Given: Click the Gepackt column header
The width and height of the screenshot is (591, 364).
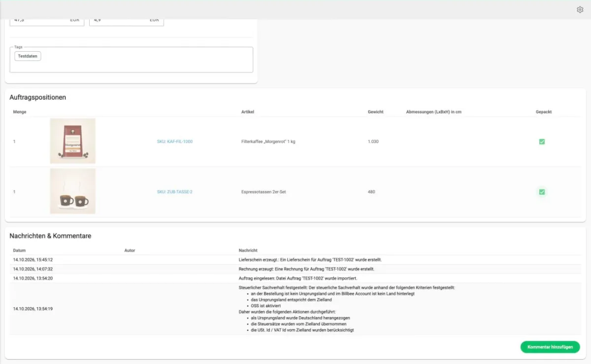Looking at the screenshot, I should (x=544, y=112).
